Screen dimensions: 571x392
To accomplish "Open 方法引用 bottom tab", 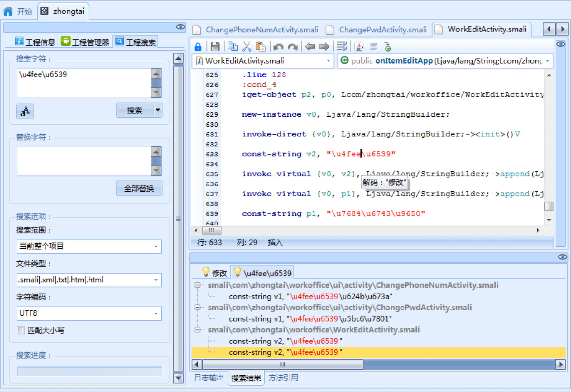I will point(283,378).
